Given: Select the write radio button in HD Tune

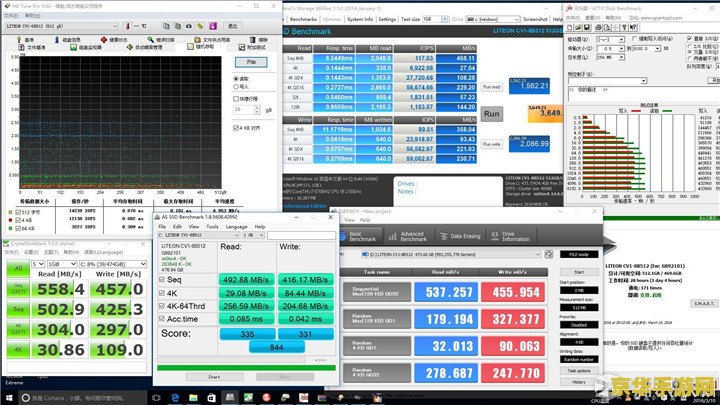Looking at the screenshot, I should (236, 86).
